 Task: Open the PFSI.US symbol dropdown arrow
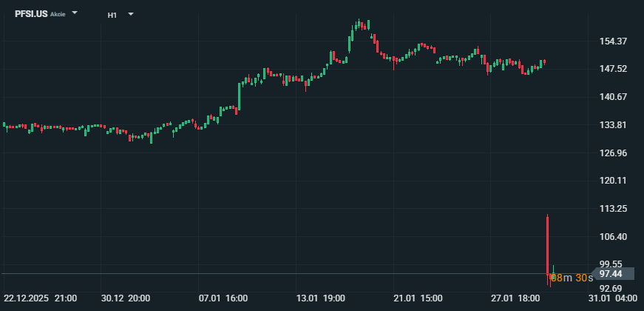tap(75, 13)
